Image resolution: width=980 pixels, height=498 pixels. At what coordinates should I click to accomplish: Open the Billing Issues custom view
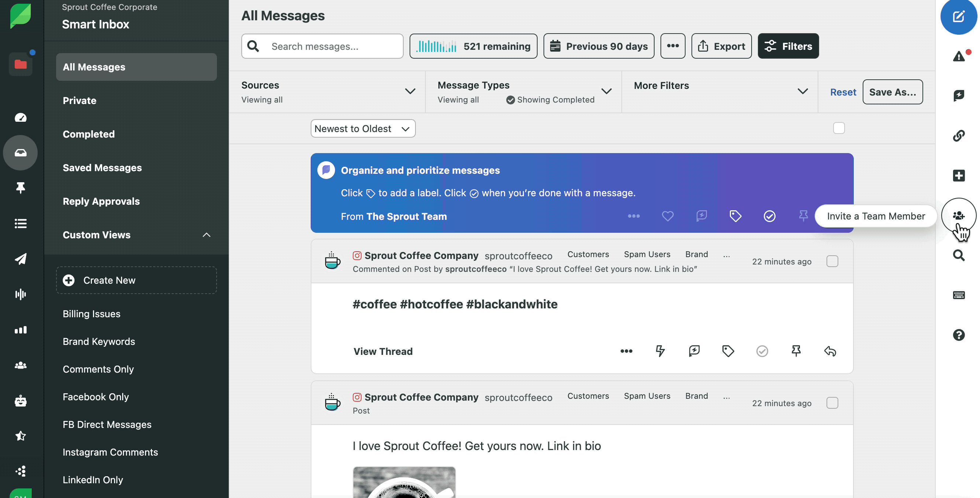click(x=92, y=314)
